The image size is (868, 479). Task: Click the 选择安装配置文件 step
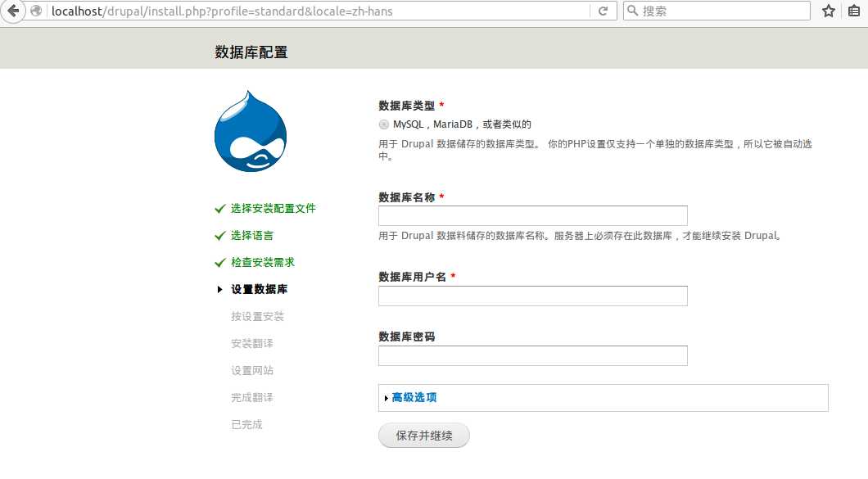[x=274, y=208]
